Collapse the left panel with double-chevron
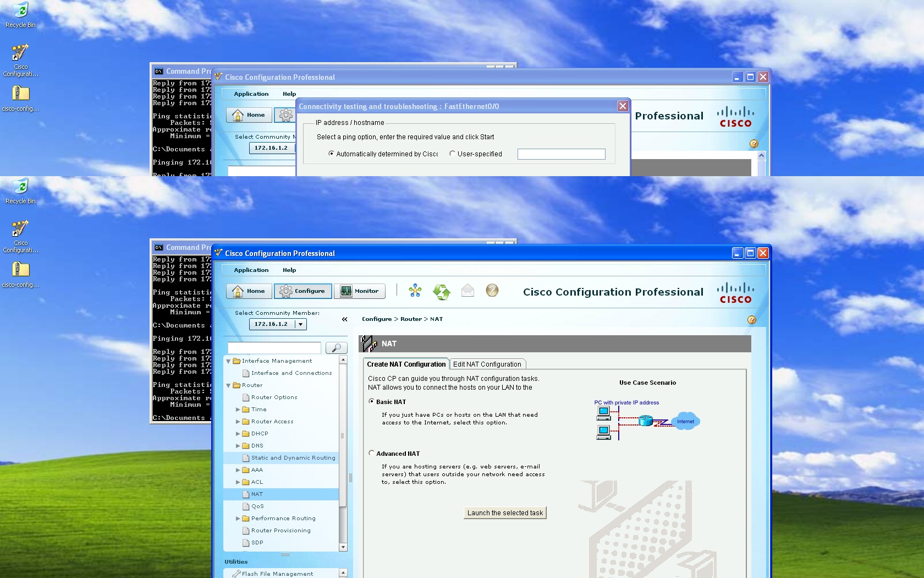 (x=345, y=319)
